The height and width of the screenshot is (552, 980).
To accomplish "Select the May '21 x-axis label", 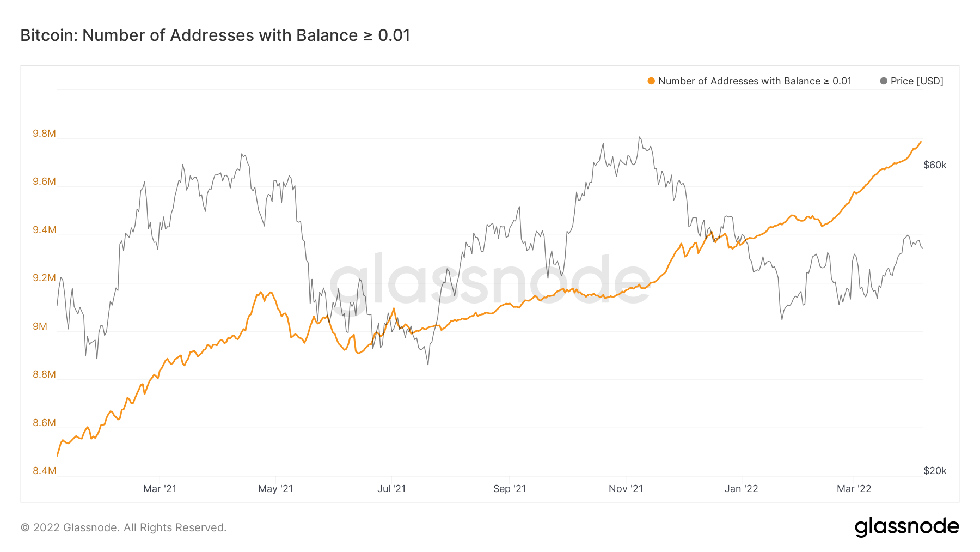I will click(275, 489).
